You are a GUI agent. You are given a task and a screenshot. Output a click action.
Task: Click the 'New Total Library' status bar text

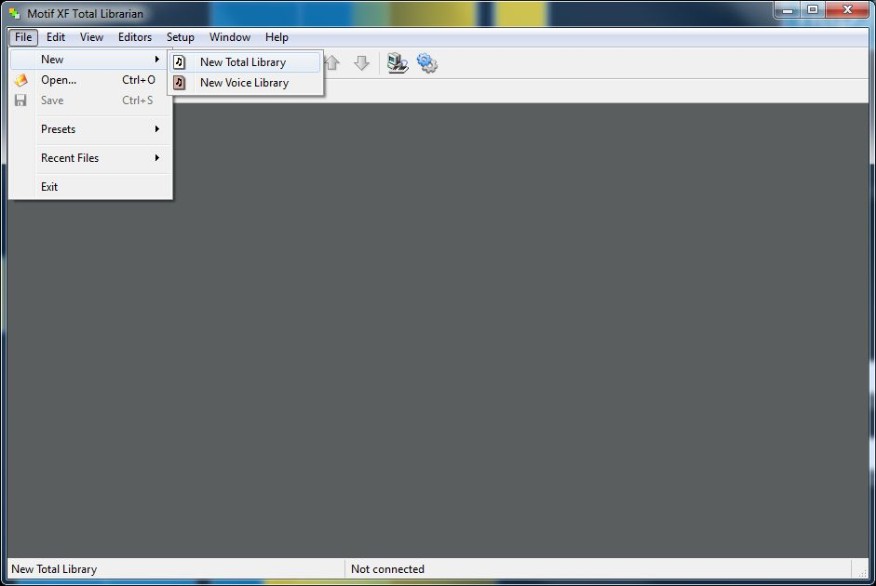coord(54,569)
